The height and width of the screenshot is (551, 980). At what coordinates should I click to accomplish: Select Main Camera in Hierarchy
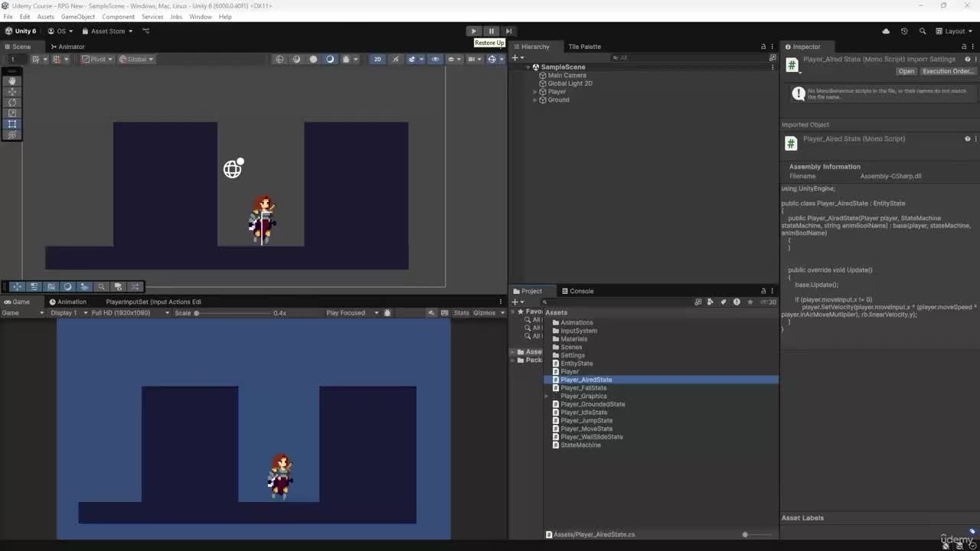click(x=567, y=76)
